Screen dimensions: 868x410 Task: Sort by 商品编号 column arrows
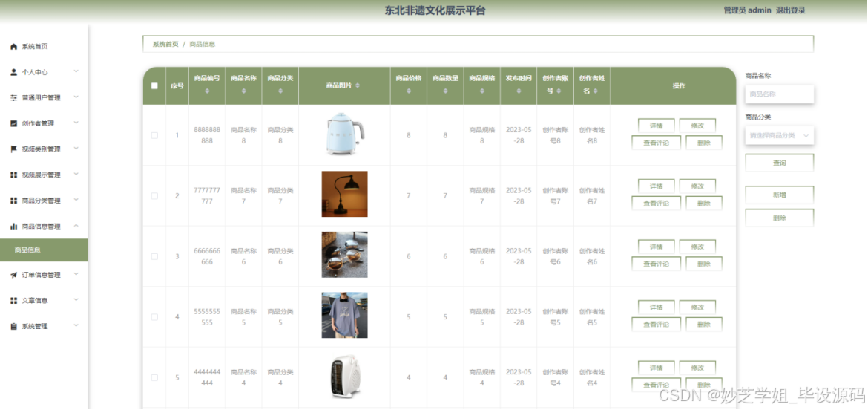(x=207, y=91)
